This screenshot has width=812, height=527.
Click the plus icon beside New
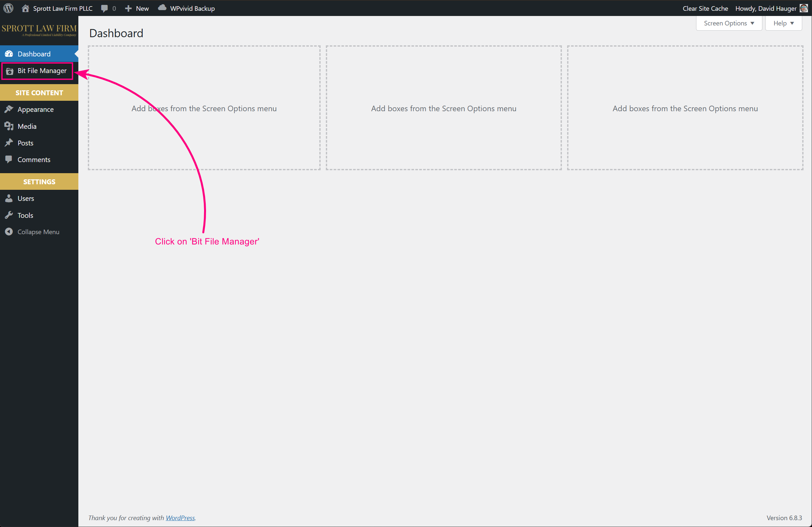point(128,8)
